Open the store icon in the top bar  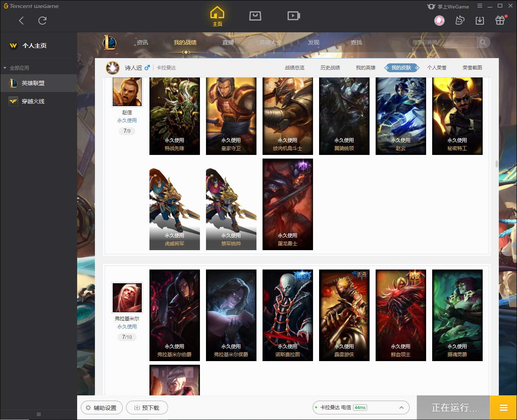click(x=255, y=16)
